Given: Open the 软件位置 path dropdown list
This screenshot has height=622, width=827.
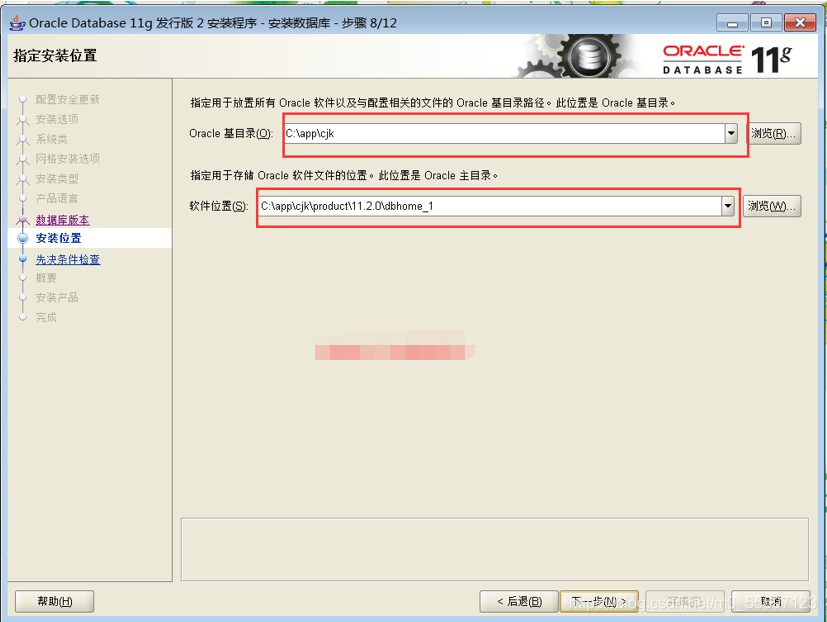Looking at the screenshot, I should [729, 206].
